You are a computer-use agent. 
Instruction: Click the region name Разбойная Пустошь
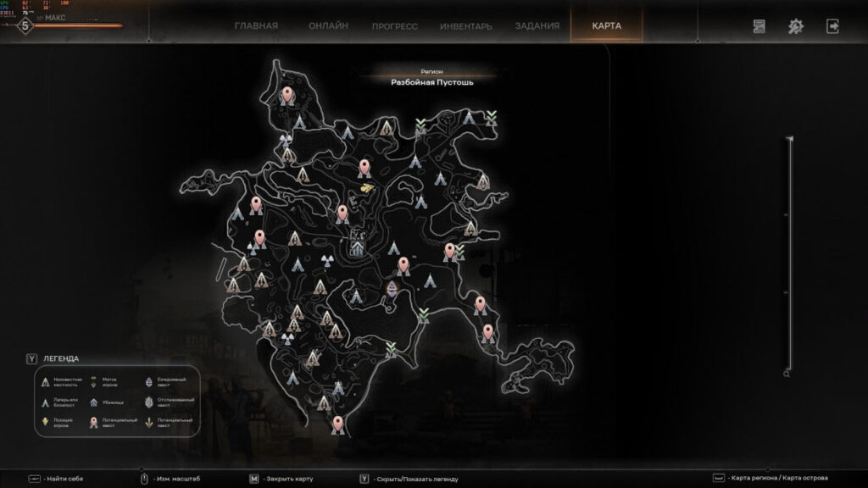point(431,82)
